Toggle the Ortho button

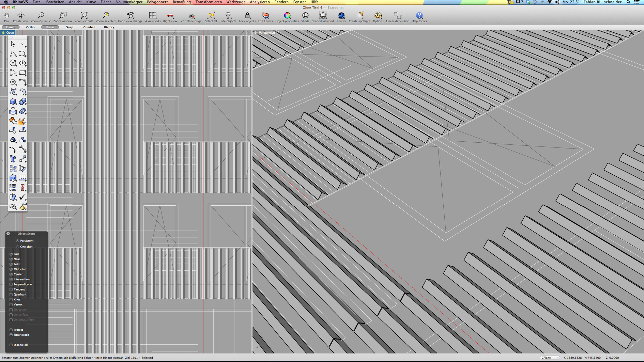pyautogui.click(x=30, y=27)
